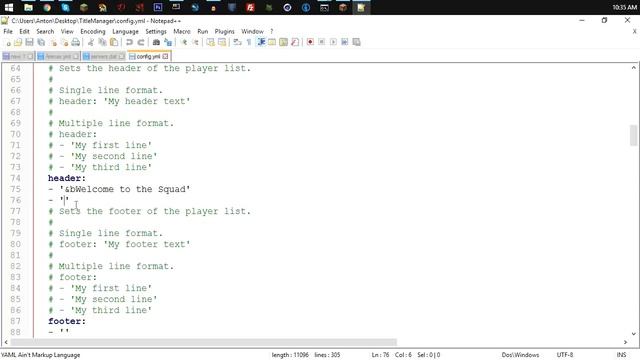The height and width of the screenshot is (360, 640).
Task: Click the Print toolbar icon
Action: click(x=76, y=42)
